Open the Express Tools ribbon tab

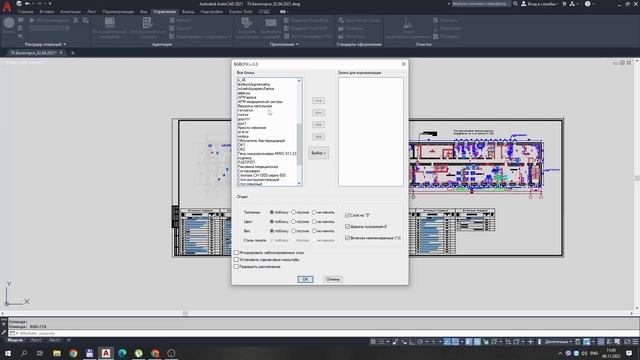[x=240, y=12]
